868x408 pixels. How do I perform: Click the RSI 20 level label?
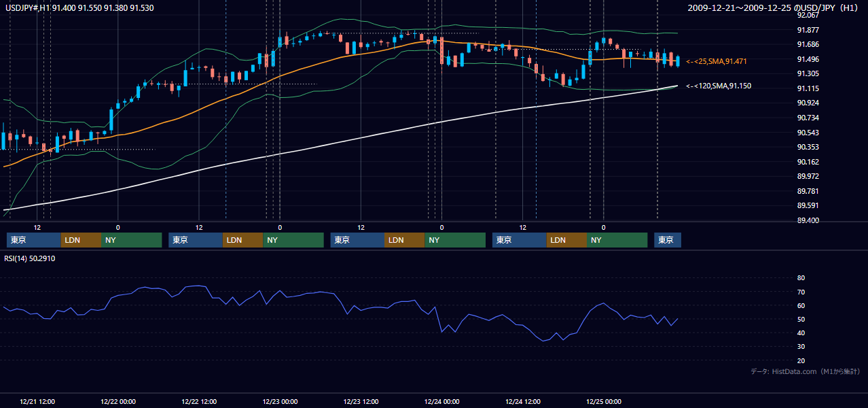click(x=801, y=360)
